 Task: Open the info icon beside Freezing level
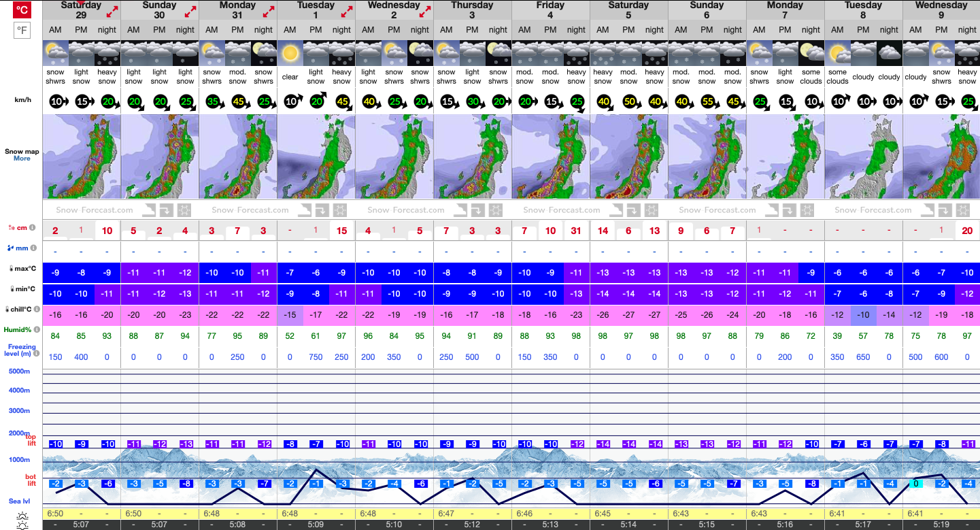click(37, 354)
